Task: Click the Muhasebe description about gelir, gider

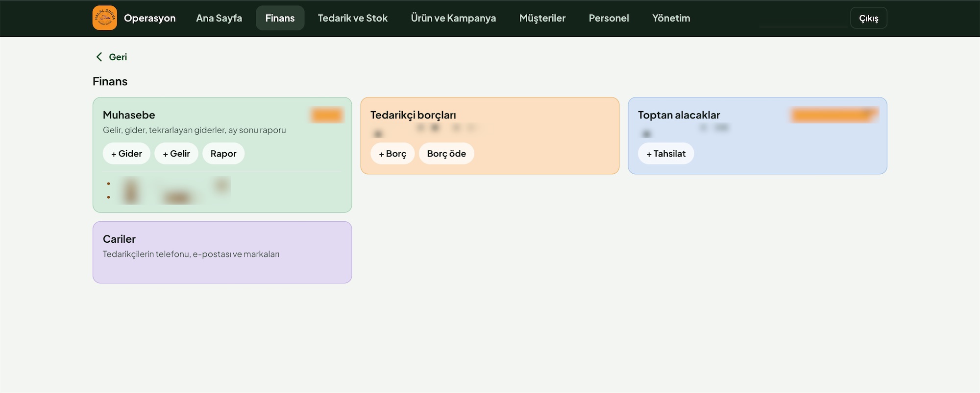Action: (195, 130)
